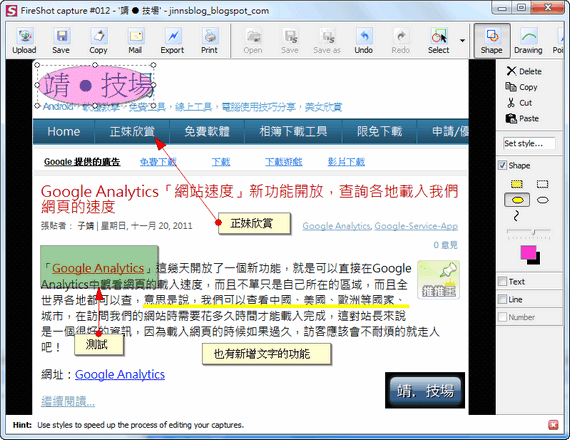Open the Set style box
570x440 pixels.
529,143
